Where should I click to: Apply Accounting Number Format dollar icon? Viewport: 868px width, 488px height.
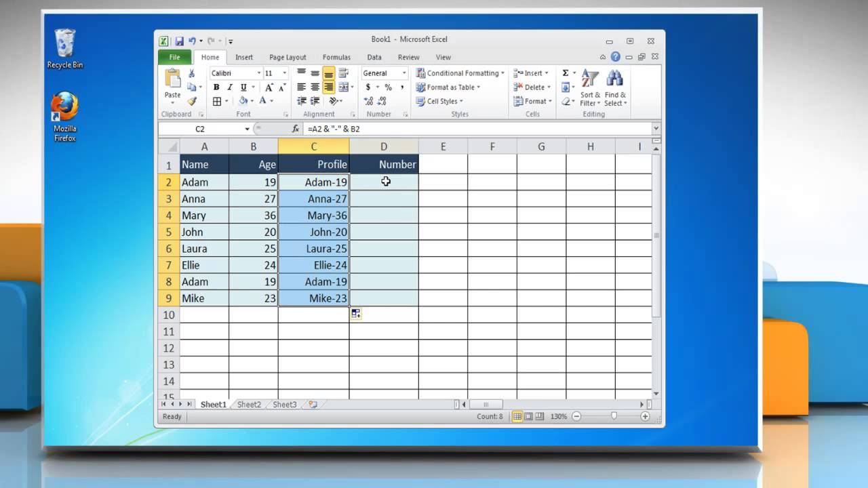368,87
